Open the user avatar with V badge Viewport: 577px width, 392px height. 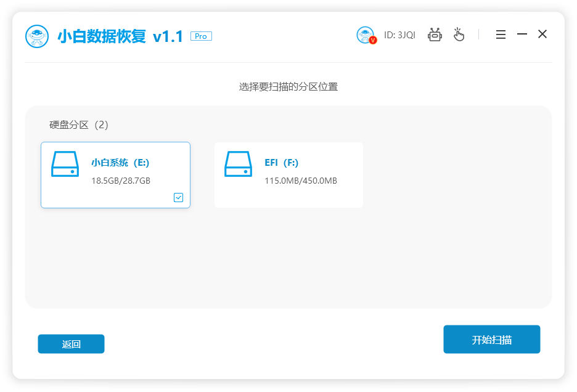click(366, 35)
